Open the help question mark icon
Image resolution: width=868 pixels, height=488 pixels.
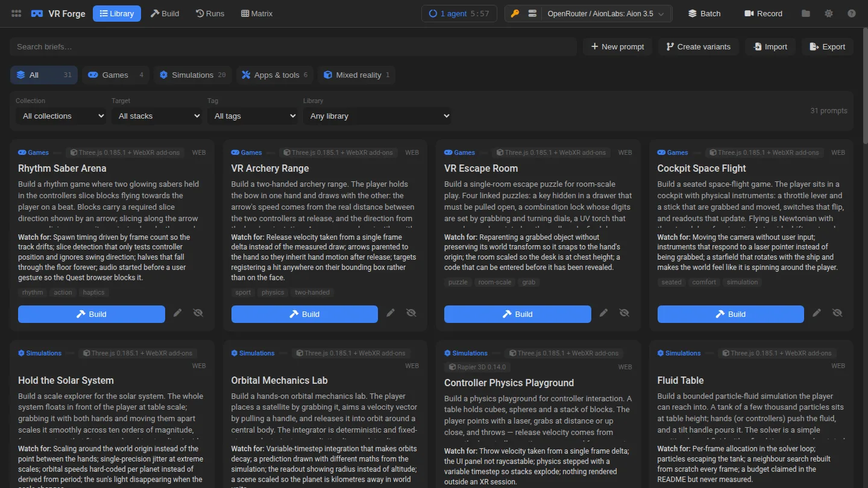pos(852,13)
